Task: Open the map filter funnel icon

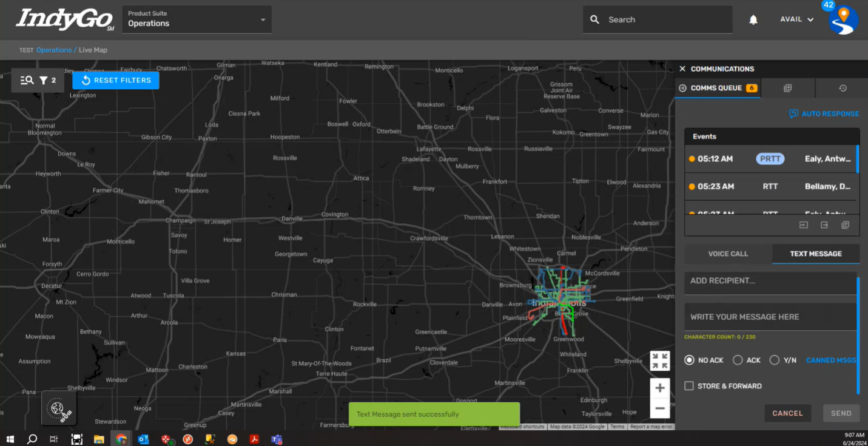Action: [44, 80]
